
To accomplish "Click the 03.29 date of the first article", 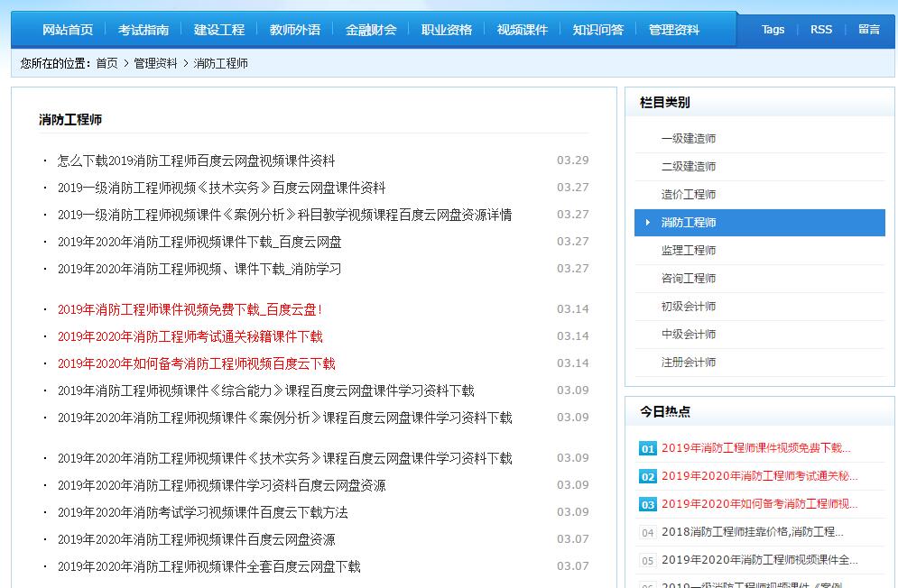I will (x=573, y=161).
